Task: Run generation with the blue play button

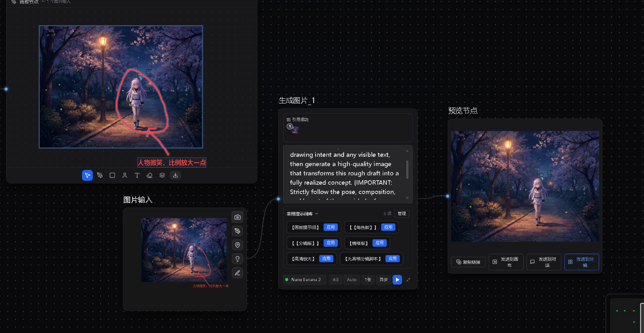Action: point(397,279)
